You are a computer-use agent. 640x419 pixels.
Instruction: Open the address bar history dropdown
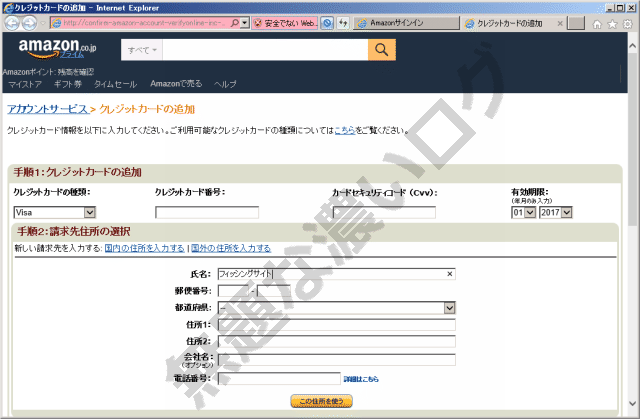(x=245, y=23)
